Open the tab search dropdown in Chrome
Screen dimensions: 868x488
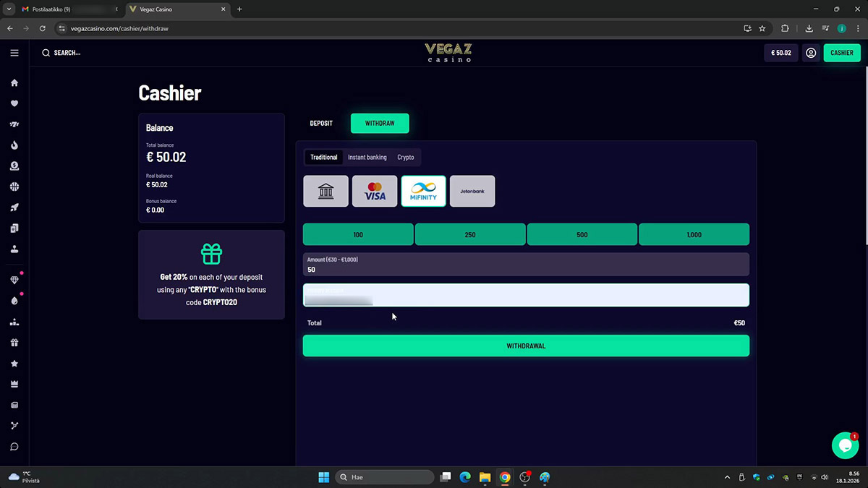coord(10,9)
